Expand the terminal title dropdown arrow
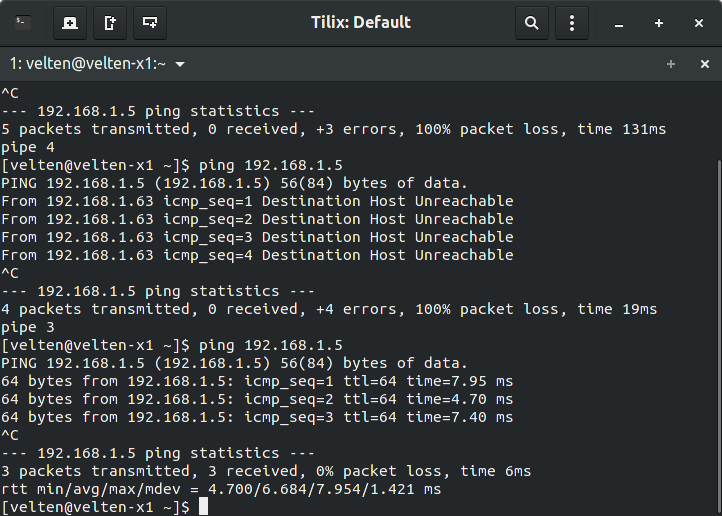Viewport: 722px width, 516px height. click(180, 64)
